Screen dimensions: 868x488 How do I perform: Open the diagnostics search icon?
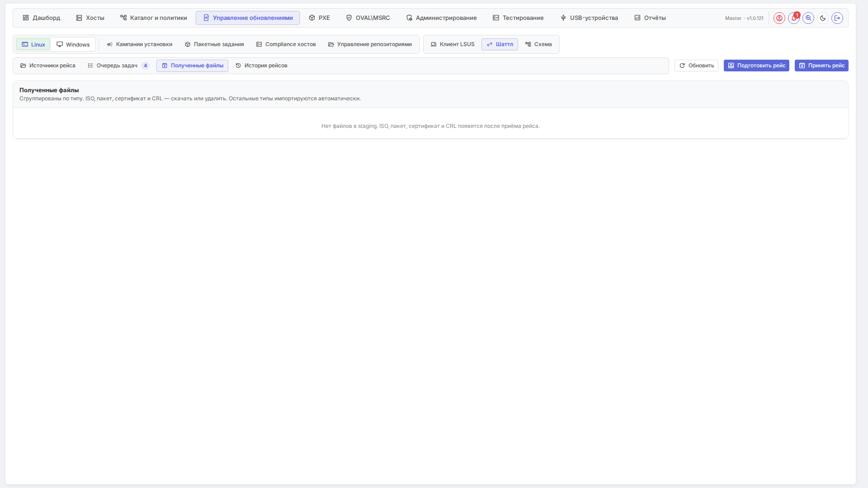[808, 18]
